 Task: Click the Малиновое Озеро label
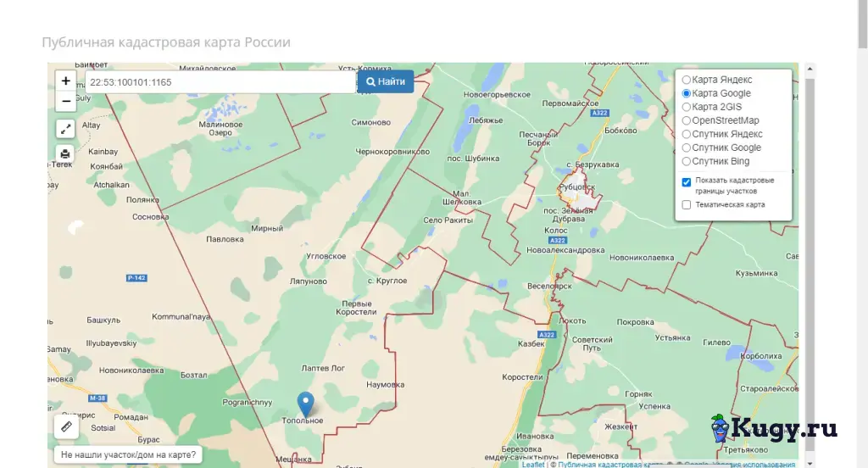click(x=220, y=129)
